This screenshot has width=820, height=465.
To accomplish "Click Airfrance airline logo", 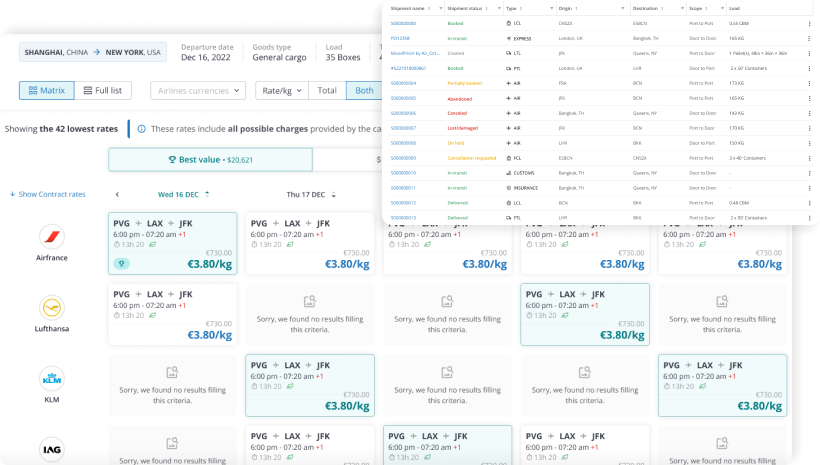I will pyautogui.click(x=52, y=237).
